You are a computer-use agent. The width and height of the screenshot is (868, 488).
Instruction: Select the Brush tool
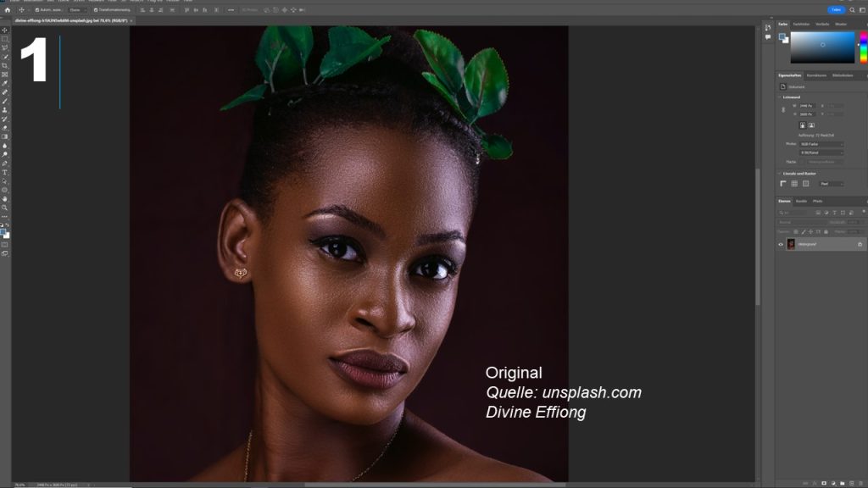pyautogui.click(x=5, y=101)
